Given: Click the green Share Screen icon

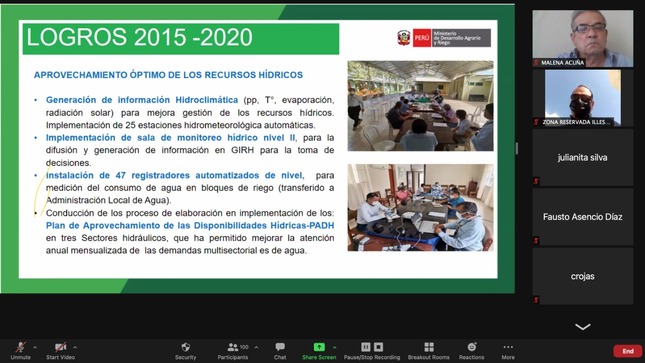Looking at the screenshot, I should (319, 347).
